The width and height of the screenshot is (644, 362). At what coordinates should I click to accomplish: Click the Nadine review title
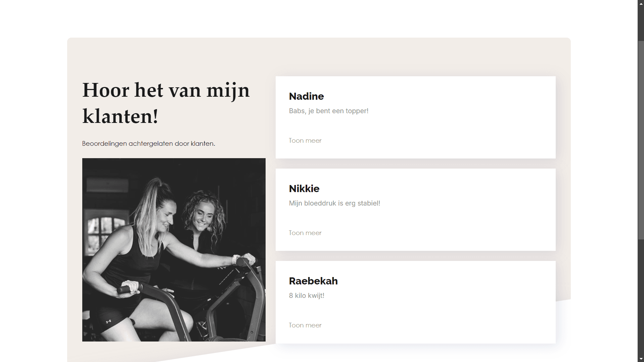(306, 96)
